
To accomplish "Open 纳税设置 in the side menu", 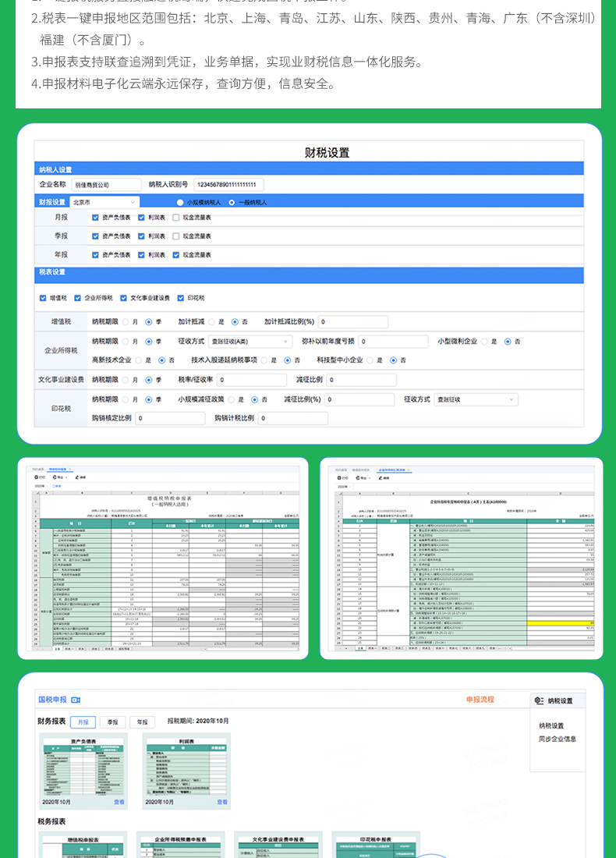I will [551, 725].
